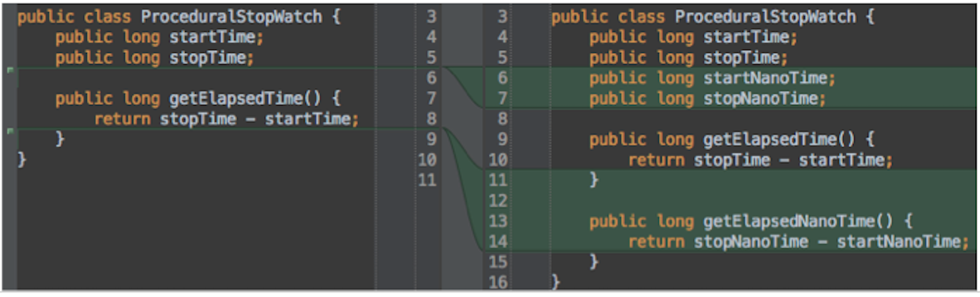
Task: Click line number 11 in right pane gutter
Action: (x=498, y=180)
